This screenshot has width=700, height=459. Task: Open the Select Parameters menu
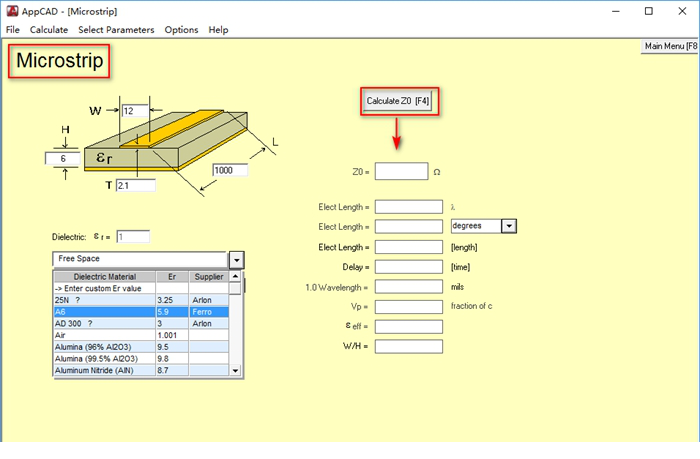click(116, 30)
